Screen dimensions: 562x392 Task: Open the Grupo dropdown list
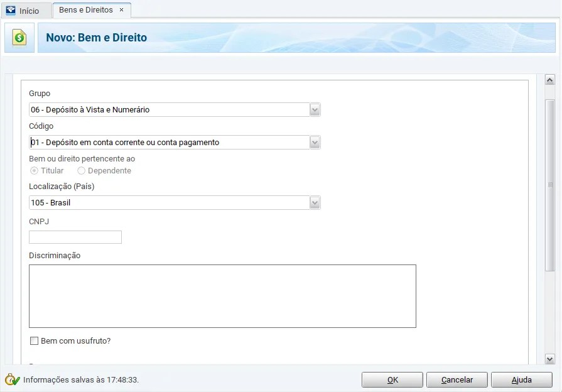315,110
